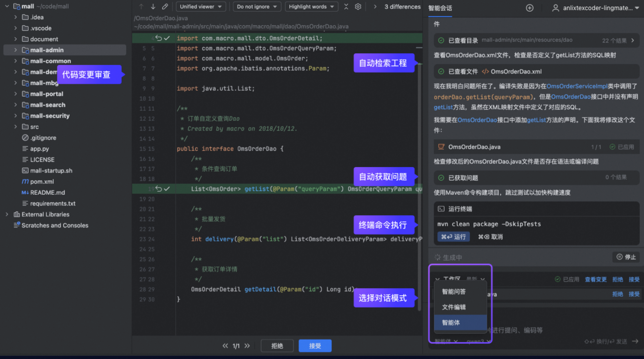Click the pencil edit source icon
Screen dimensions: 644x359
[x=165, y=7]
